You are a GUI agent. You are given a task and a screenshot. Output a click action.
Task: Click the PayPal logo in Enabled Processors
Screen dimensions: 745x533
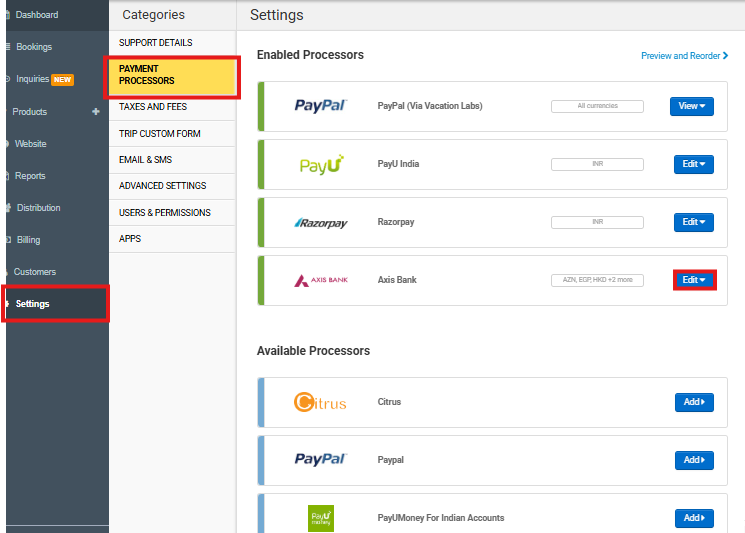pyautogui.click(x=319, y=106)
